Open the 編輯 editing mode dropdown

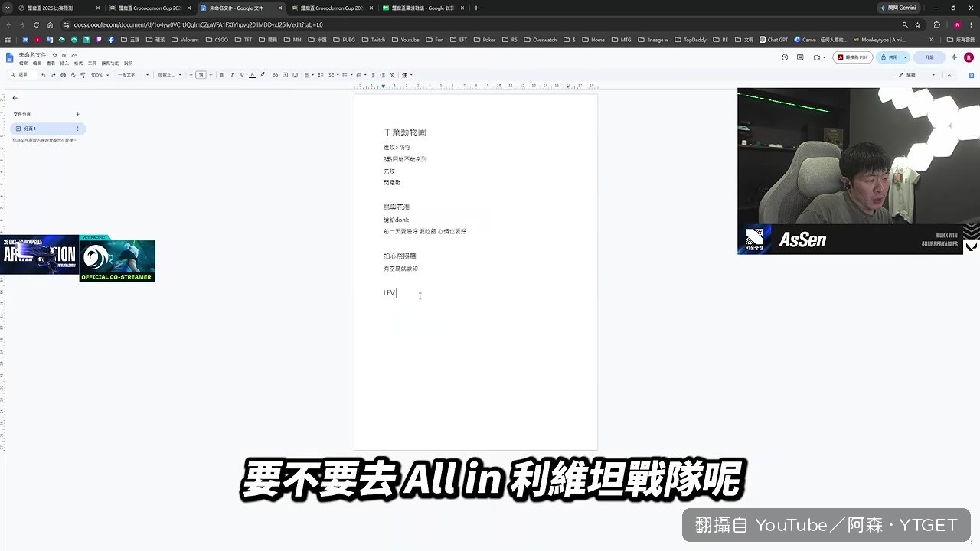[917, 75]
